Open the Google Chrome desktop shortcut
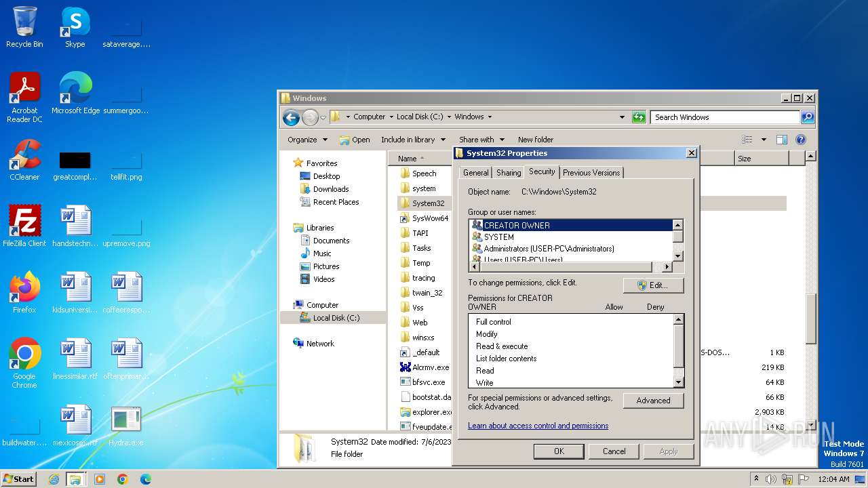This screenshot has width=868, height=488. pyautogui.click(x=24, y=363)
